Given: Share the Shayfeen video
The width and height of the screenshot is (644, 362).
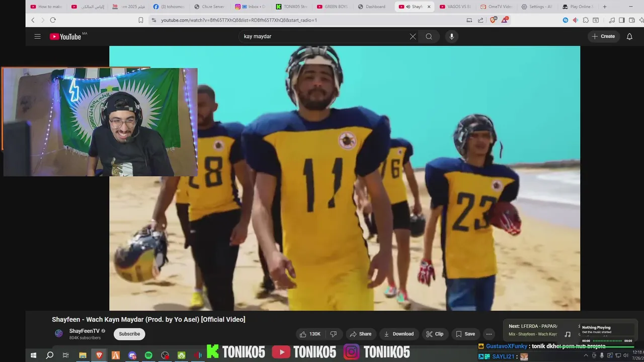Looking at the screenshot, I should click(x=360, y=334).
